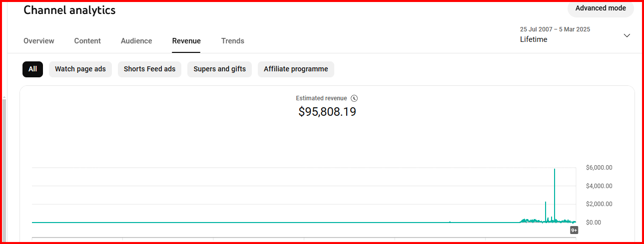Click the Estimated revenue label
The image size is (644, 244).
[x=321, y=98]
